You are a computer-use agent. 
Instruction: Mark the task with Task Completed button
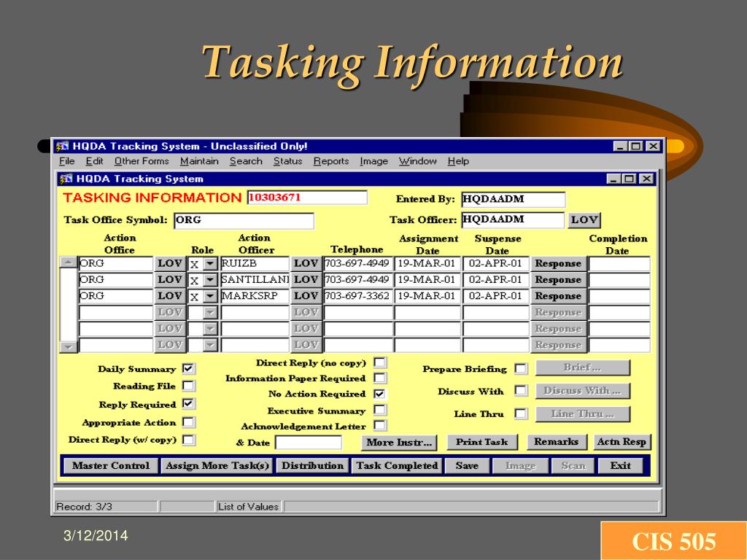[x=397, y=466]
